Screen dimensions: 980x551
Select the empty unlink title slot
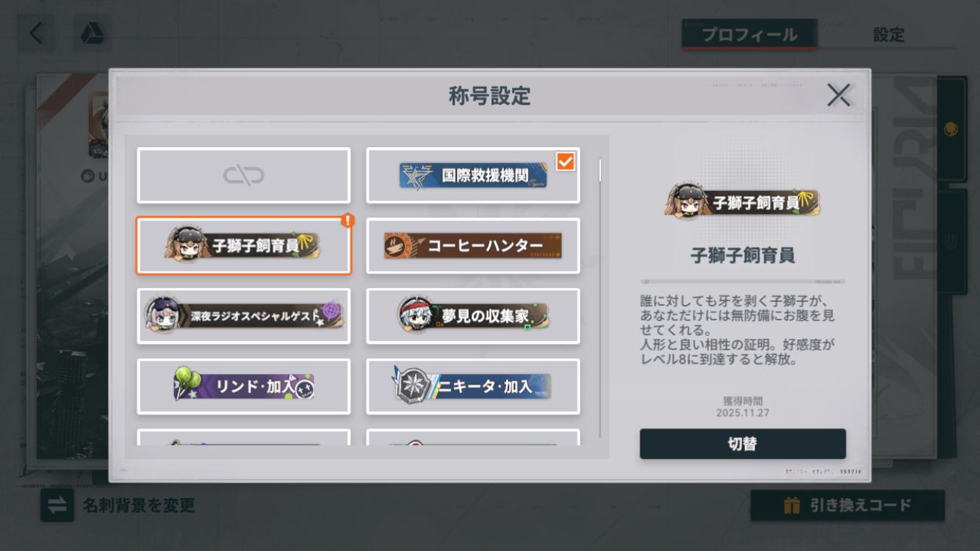(x=244, y=176)
